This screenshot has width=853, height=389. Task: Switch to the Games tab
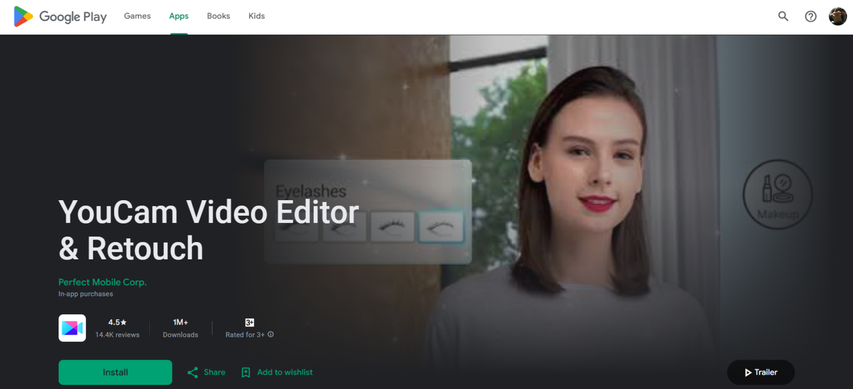[x=137, y=16]
